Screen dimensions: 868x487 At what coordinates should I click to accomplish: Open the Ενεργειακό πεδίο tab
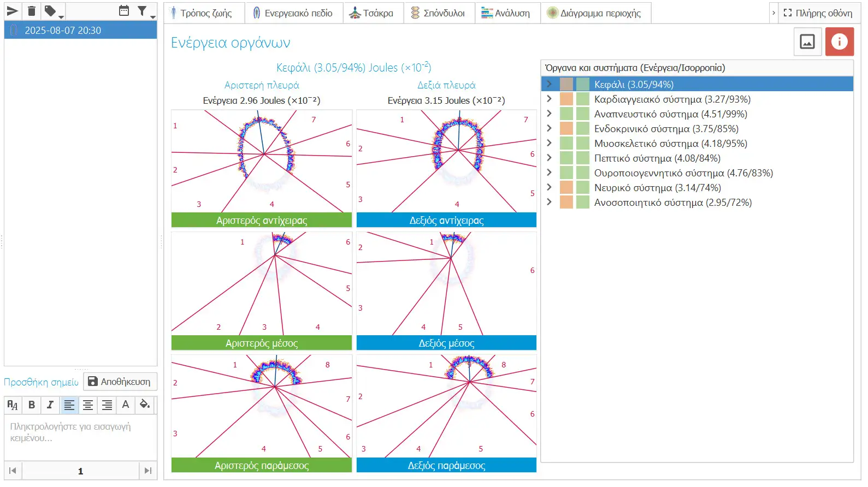(294, 13)
